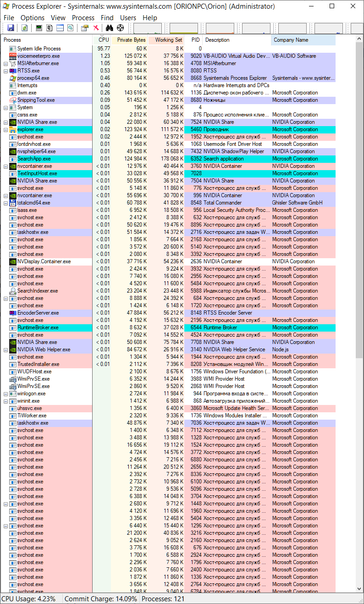The height and width of the screenshot is (604, 364).
Task: Collapse the totalcmd64.exe tree node
Action: [x=6, y=203]
